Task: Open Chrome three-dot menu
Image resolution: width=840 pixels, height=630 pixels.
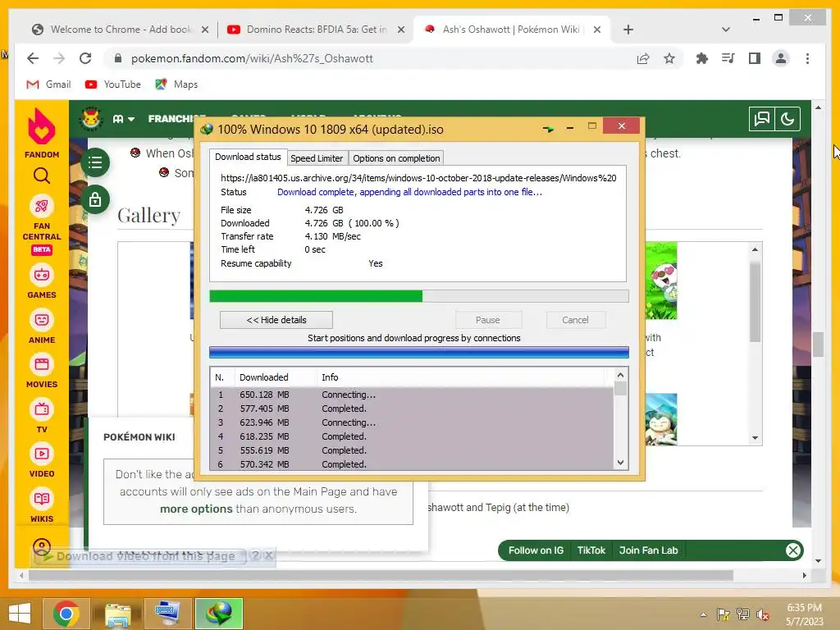Action: coord(807,58)
